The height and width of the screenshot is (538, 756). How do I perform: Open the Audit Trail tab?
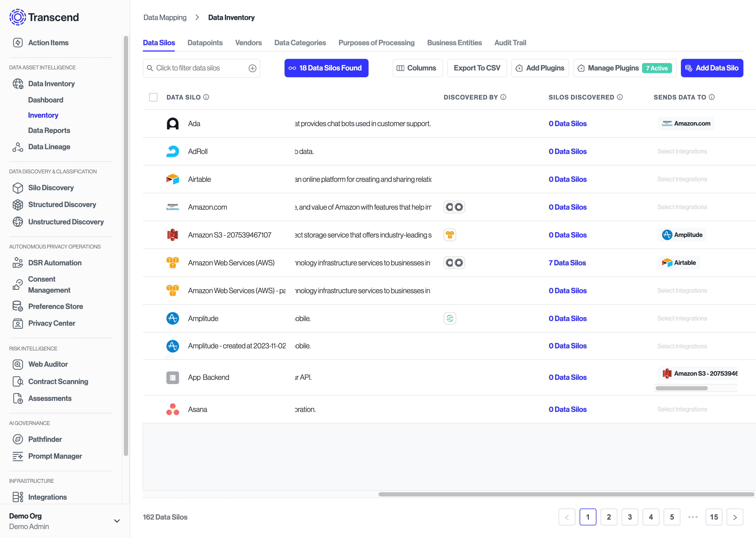pyautogui.click(x=510, y=43)
